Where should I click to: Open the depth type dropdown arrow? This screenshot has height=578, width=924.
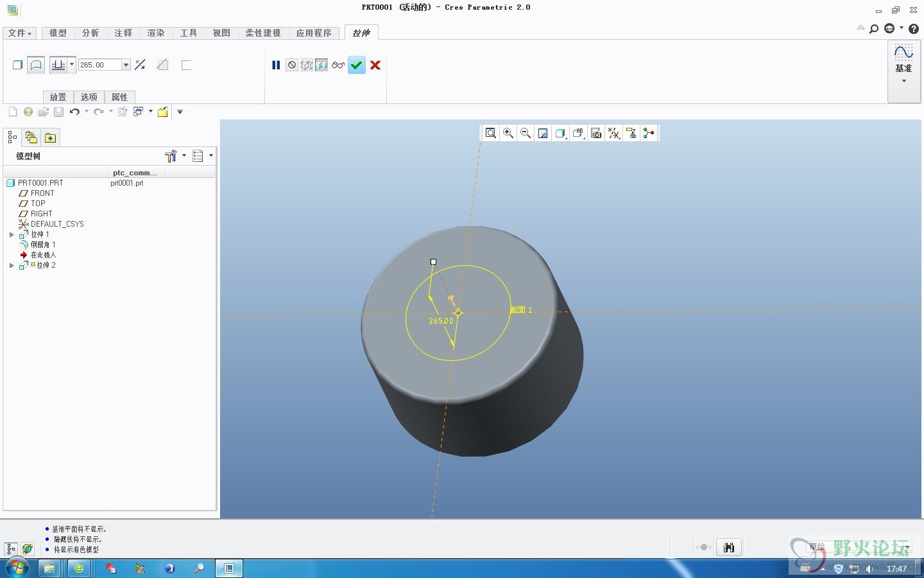72,64
